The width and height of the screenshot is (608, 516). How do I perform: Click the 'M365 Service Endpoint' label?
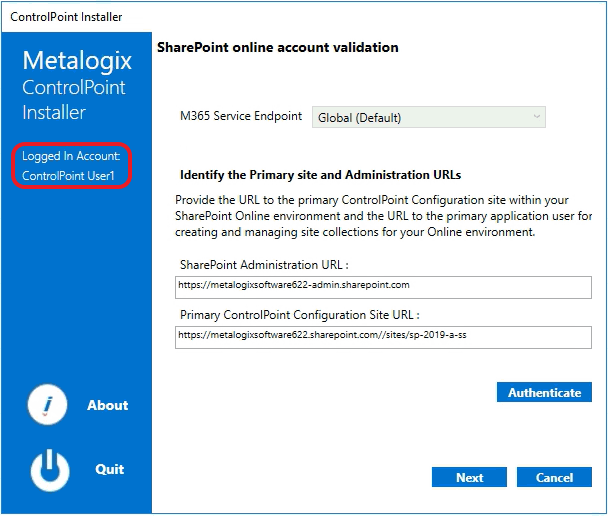(241, 116)
